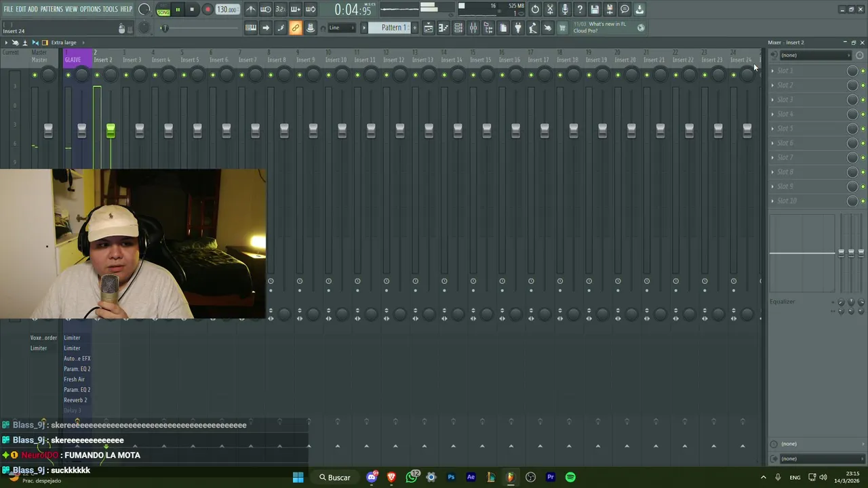Click the red record button
The image size is (868, 488).
[x=208, y=9]
